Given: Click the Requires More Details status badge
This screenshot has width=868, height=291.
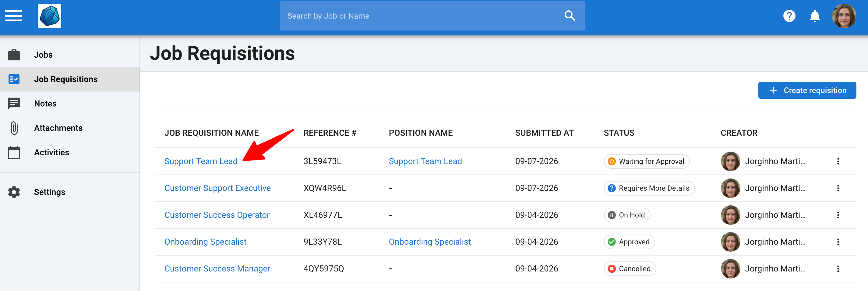Looking at the screenshot, I should [649, 188].
